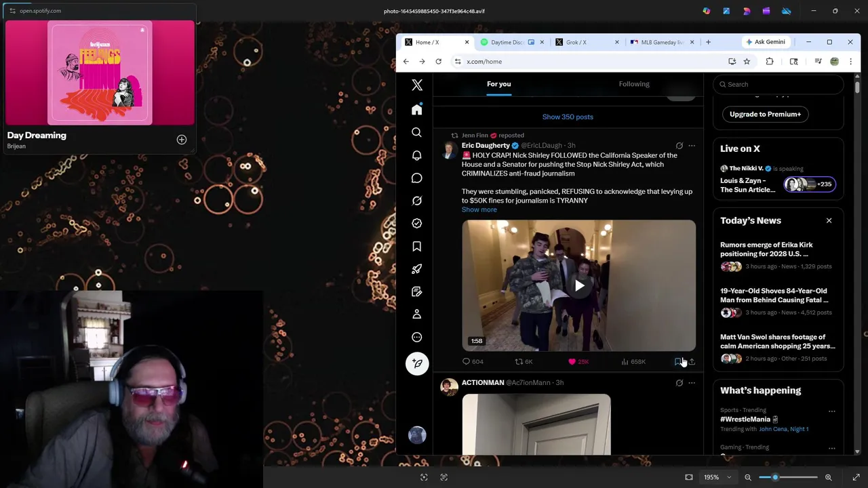The image size is (868, 488).
Task: Open Grok icon in X sidebar
Action: (x=417, y=201)
